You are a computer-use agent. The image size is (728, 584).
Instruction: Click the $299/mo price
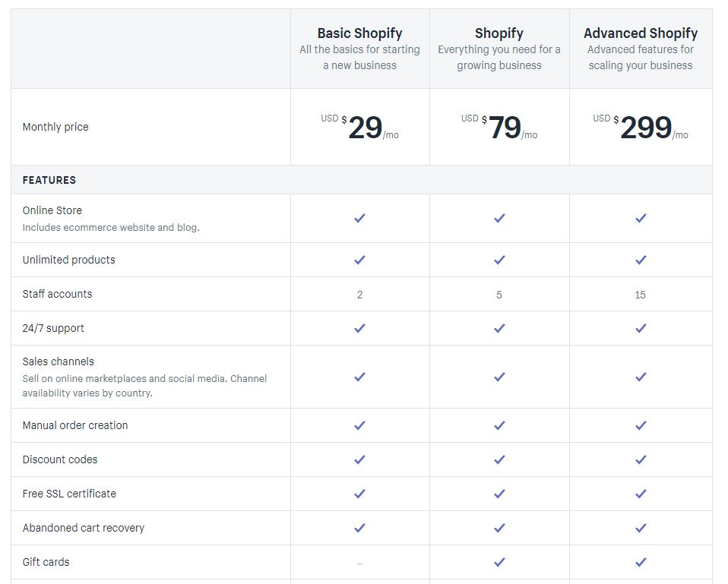[x=641, y=127]
